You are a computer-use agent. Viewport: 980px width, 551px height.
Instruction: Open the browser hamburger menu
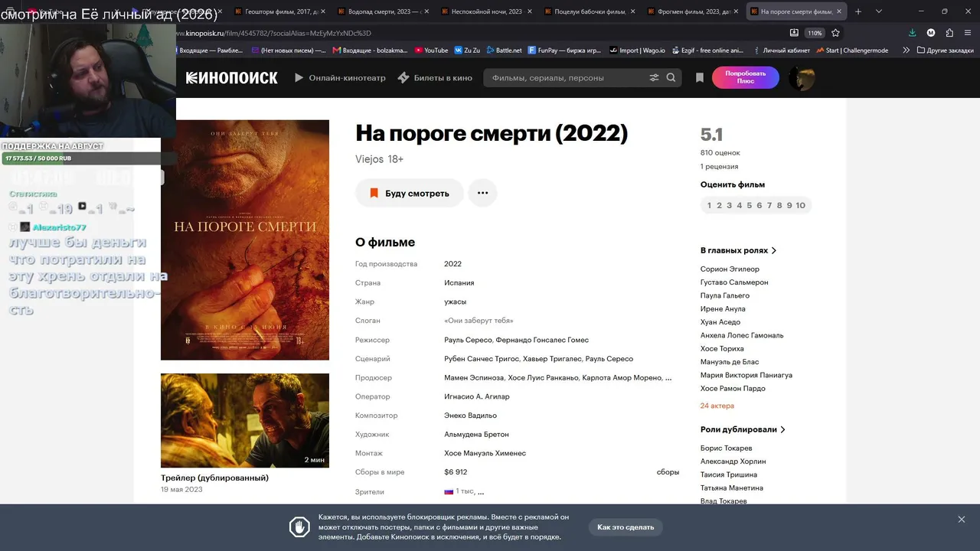point(969,33)
